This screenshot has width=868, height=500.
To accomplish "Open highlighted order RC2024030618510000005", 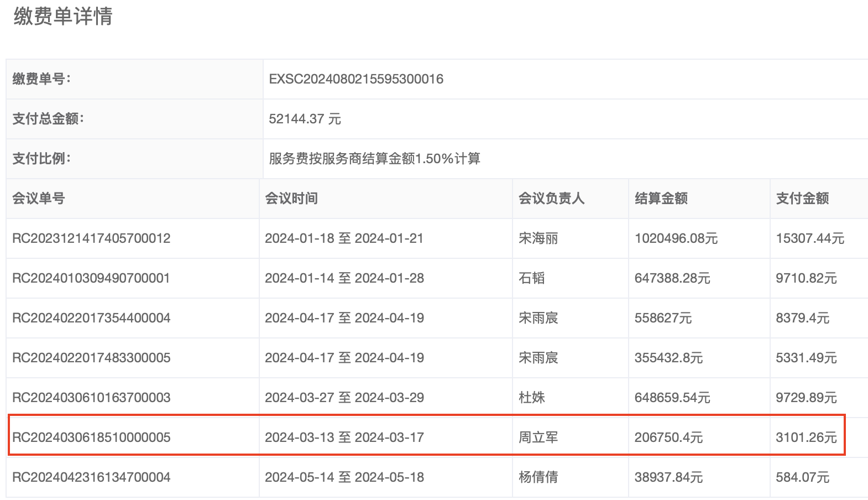I will point(91,437).
